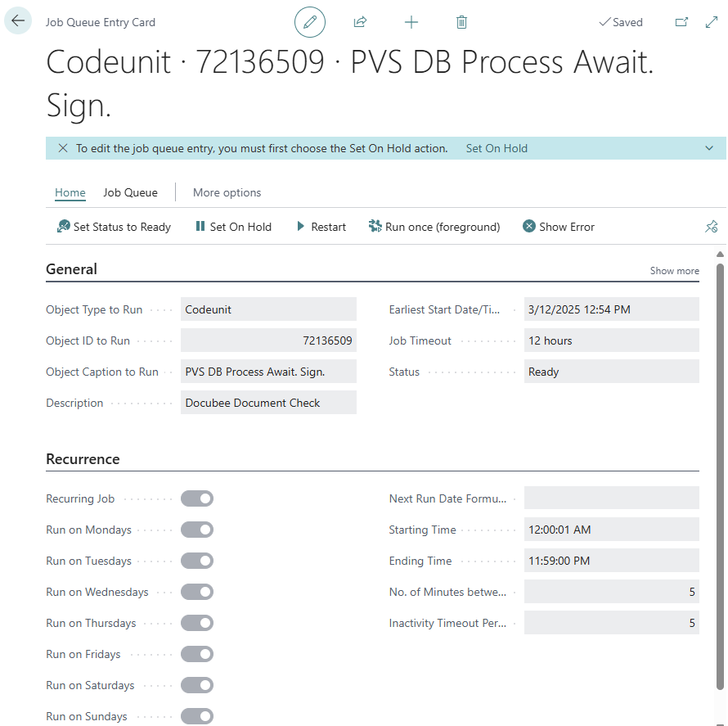Screen dimensions: 728x726
Task: Select the Home tab
Action: [x=70, y=192]
